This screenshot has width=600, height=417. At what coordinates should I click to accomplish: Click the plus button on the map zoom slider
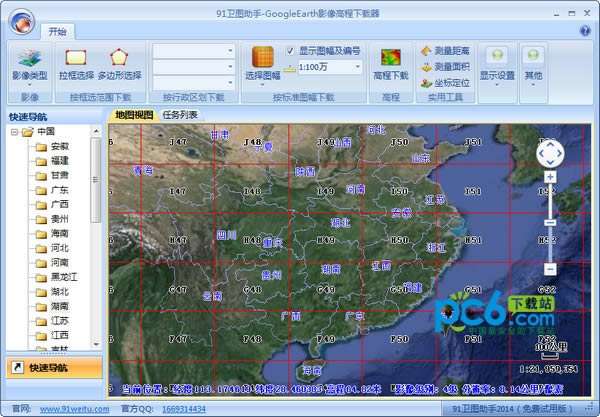click(x=549, y=176)
